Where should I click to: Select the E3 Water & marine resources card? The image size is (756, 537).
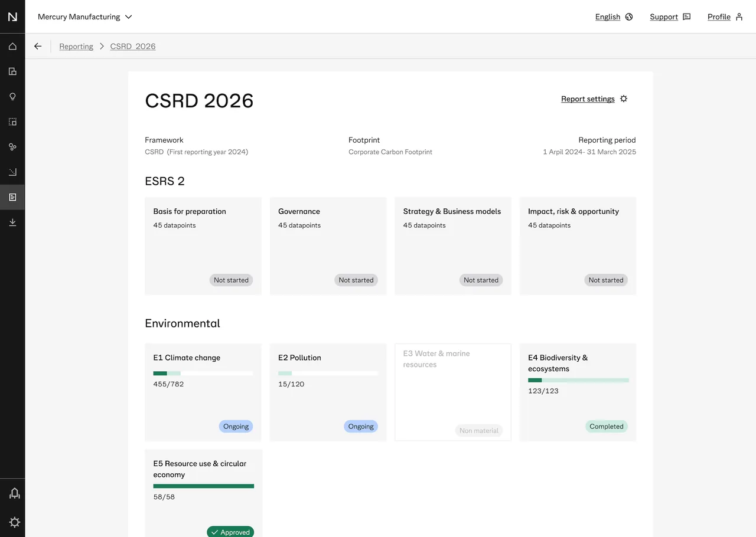(x=453, y=392)
